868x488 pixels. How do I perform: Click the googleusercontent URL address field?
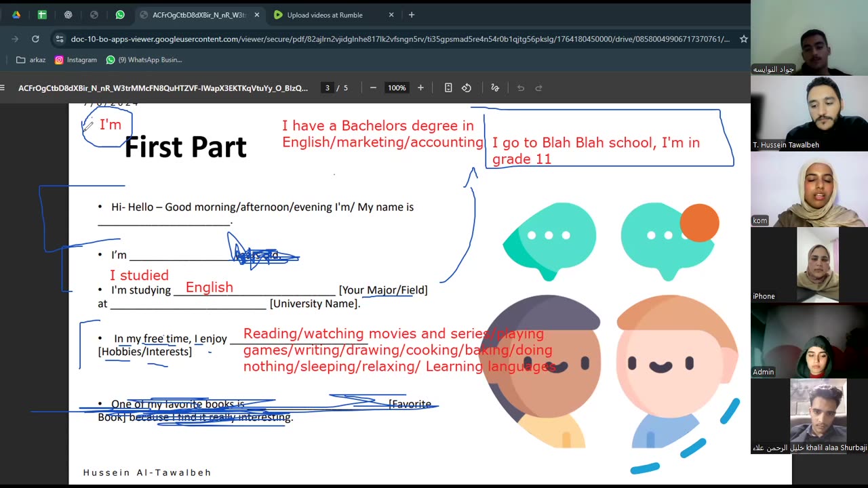[400, 39]
